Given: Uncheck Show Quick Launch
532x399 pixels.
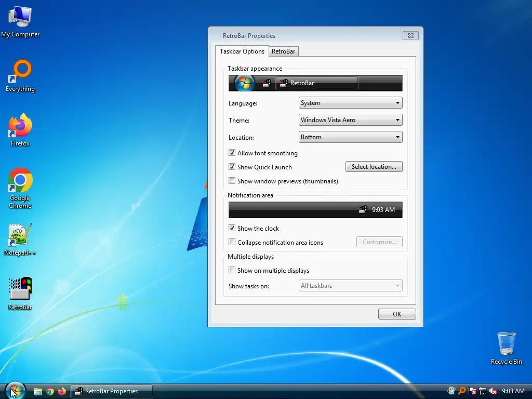Looking at the screenshot, I should (x=232, y=167).
